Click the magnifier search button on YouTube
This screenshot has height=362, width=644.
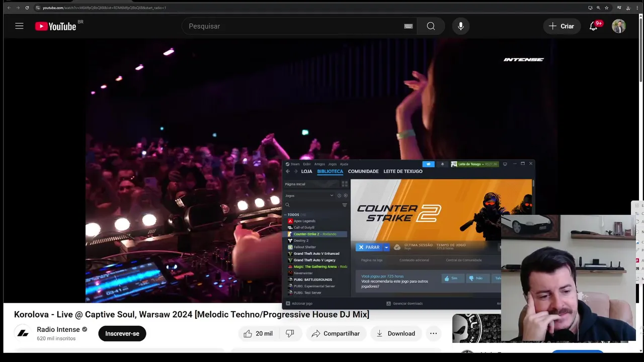tap(431, 26)
